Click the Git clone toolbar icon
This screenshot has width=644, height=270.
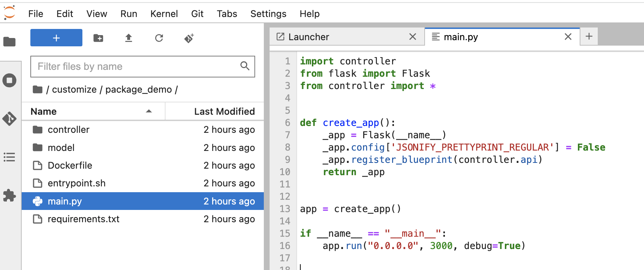click(x=189, y=38)
